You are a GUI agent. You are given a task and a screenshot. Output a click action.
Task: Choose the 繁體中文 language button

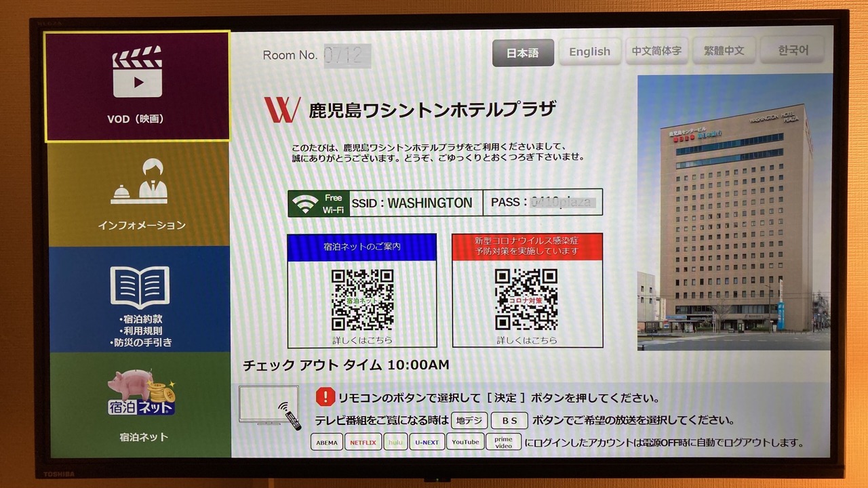click(x=724, y=50)
